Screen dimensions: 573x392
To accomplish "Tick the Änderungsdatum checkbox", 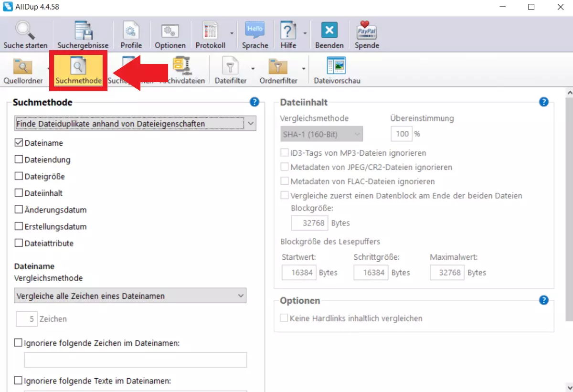I will pos(19,210).
